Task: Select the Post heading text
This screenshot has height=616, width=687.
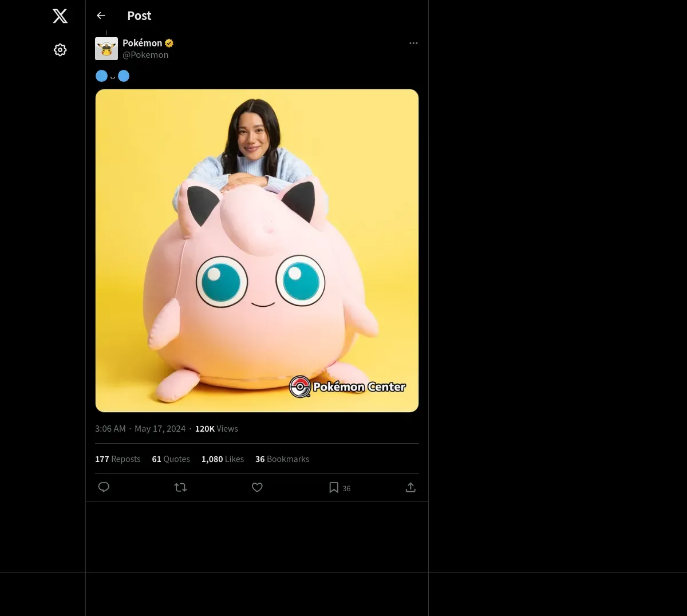Action: pyautogui.click(x=139, y=16)
